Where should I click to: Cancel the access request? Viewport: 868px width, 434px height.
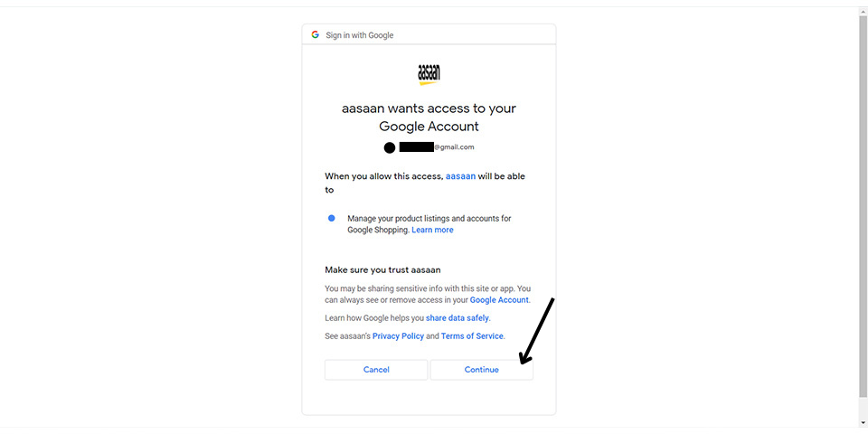pyautogui.click(x=376, y=370)
